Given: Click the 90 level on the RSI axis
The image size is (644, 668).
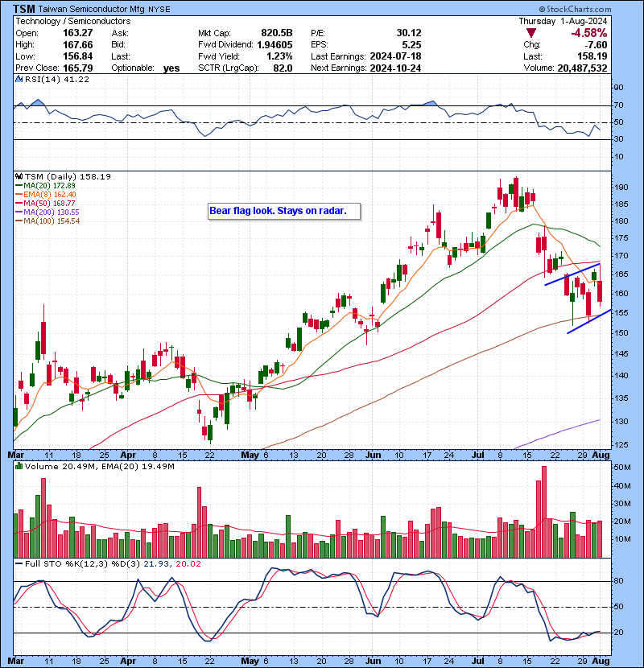Looking at the screenshot, I should click(618, 88).
